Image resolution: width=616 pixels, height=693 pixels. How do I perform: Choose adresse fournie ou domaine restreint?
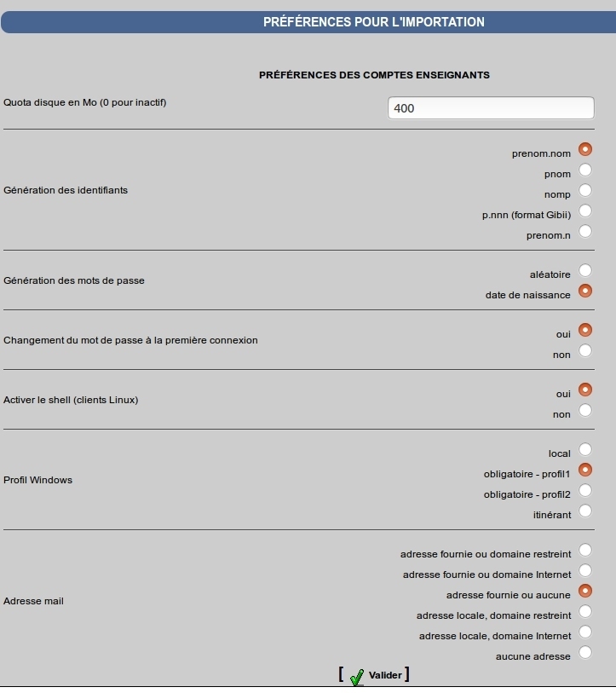point(585,551)
